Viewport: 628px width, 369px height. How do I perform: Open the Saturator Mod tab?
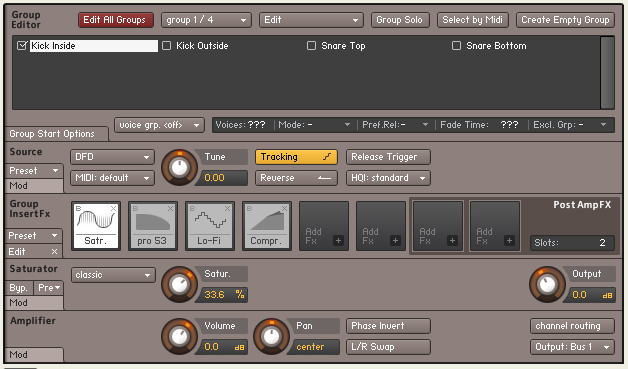(34, 302)
